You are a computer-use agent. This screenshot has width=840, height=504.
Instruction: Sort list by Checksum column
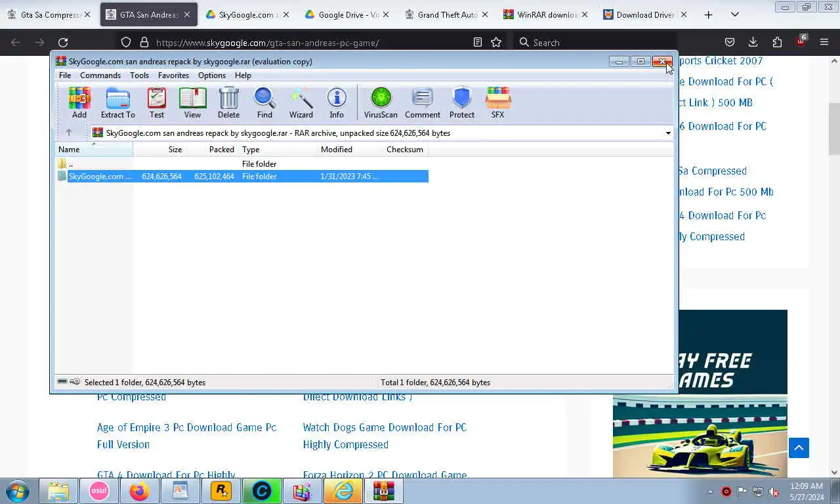[x=406, y=150]
